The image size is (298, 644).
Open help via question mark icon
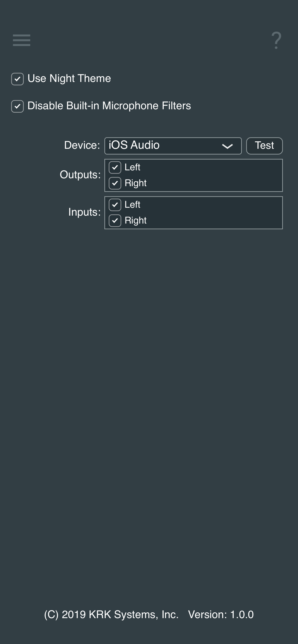(276, 40)
